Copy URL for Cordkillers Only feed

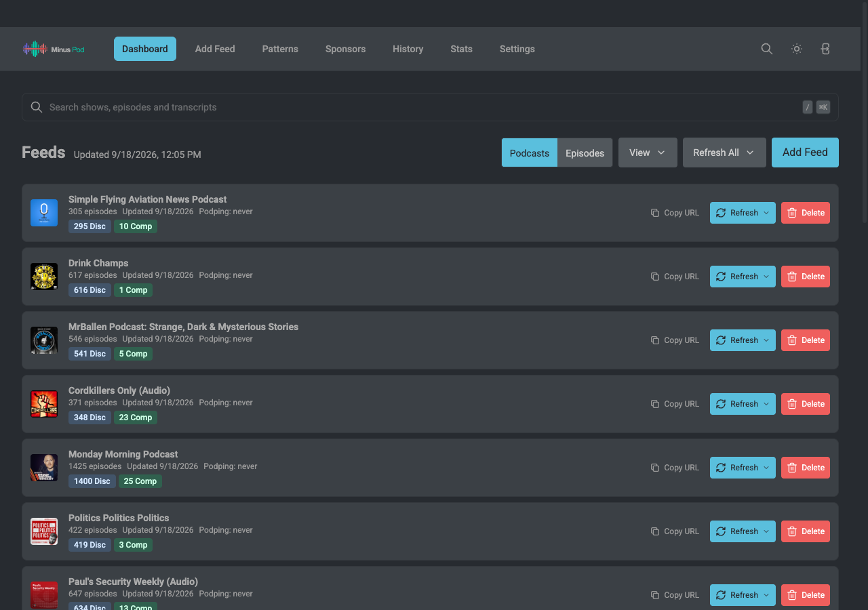[675, 404]
